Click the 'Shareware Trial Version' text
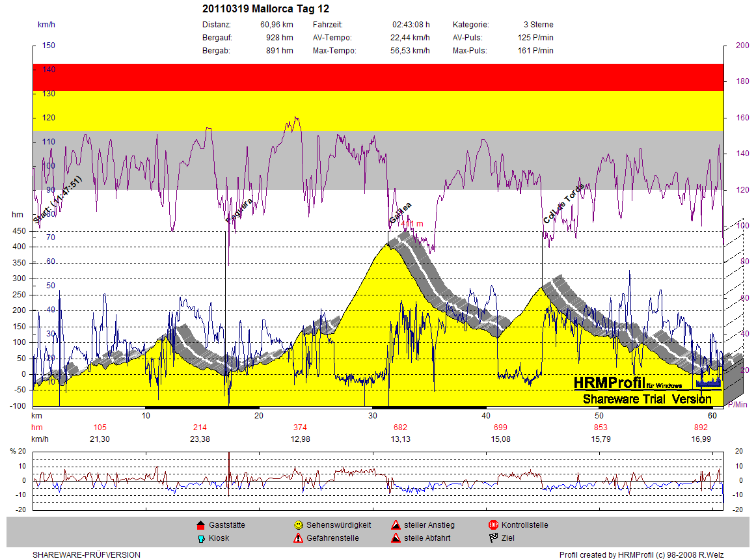The image size is (756, 559). [x=647, y=399]
